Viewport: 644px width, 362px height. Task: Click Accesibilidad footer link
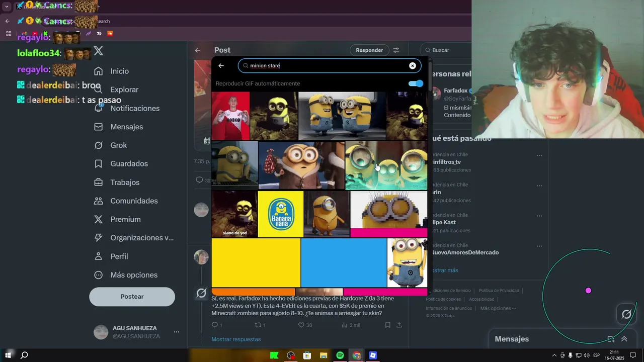pos(481,300)
